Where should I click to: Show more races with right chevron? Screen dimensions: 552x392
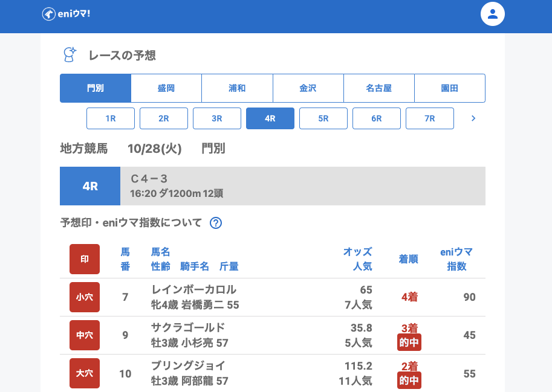coord(473,118)
